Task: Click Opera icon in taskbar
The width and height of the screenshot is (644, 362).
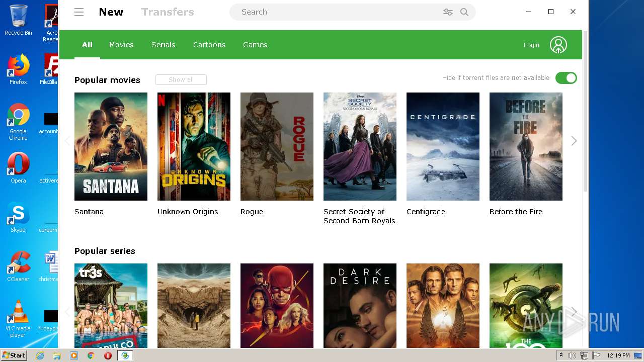Action: tap(108, 355)
